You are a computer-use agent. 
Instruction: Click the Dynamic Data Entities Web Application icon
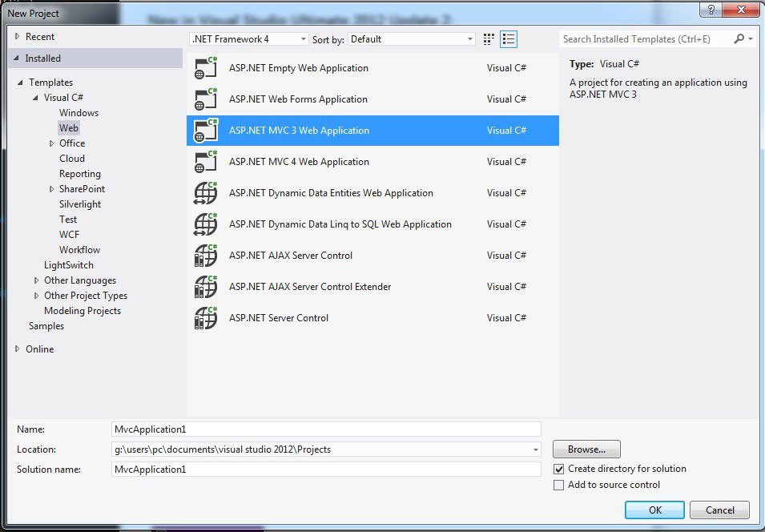(206, 193)
